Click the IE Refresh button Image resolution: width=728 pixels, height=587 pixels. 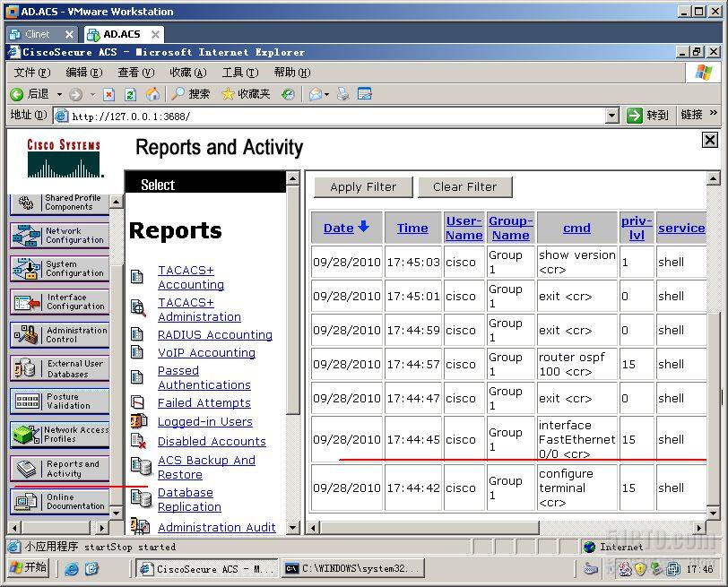coord(131,95)
